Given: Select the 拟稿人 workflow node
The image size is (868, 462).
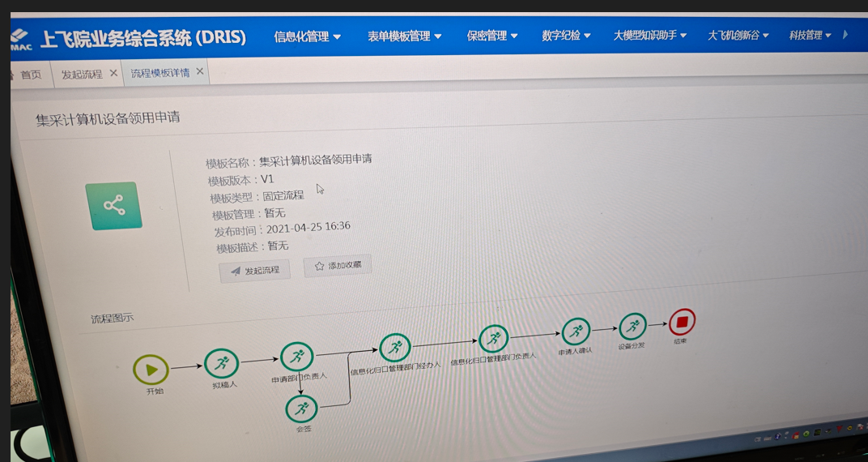Looking at the screenshot, I should (221, 364).
